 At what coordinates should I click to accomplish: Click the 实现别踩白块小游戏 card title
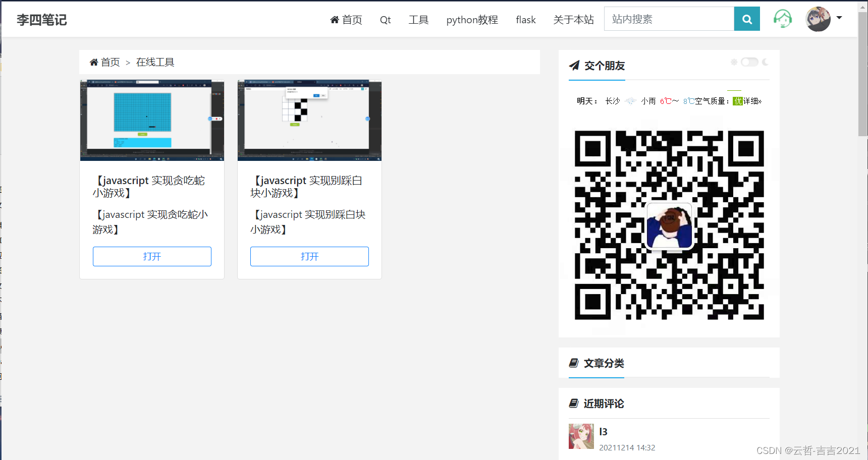coord(307,187)
